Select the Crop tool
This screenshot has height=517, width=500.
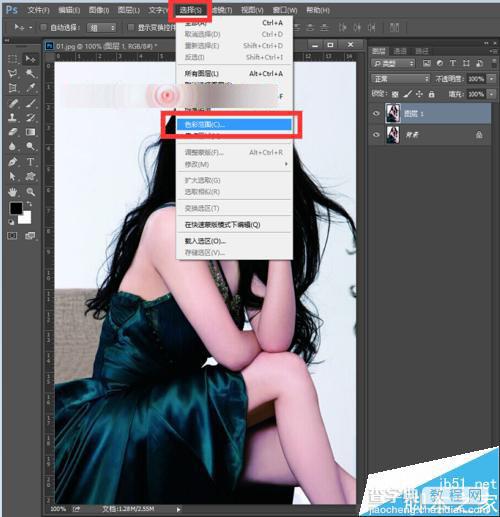click(13, 88)
